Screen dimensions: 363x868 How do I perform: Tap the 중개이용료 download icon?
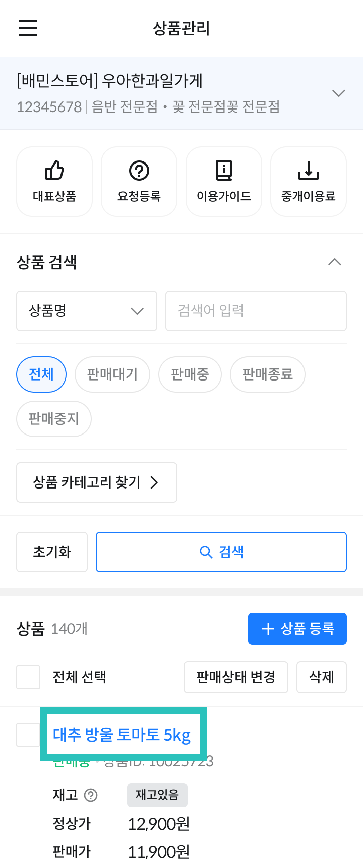pyautogui.click(x=309, y=171)
